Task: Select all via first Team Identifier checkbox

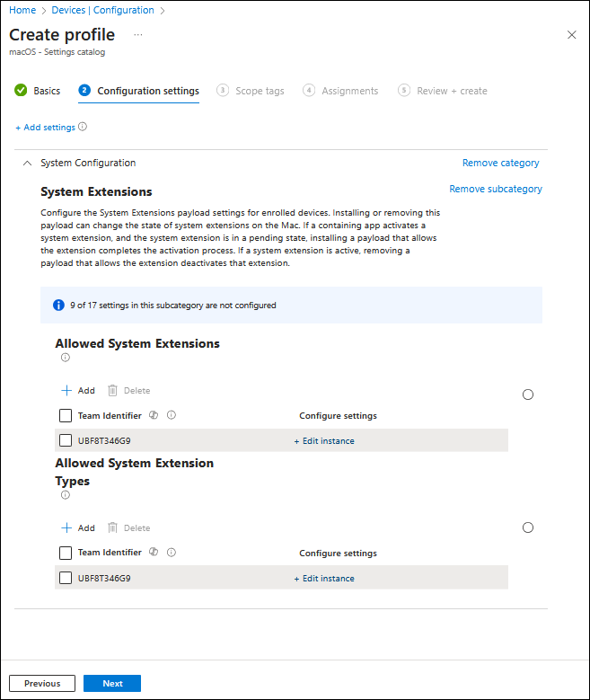Action: coord(66,416)
